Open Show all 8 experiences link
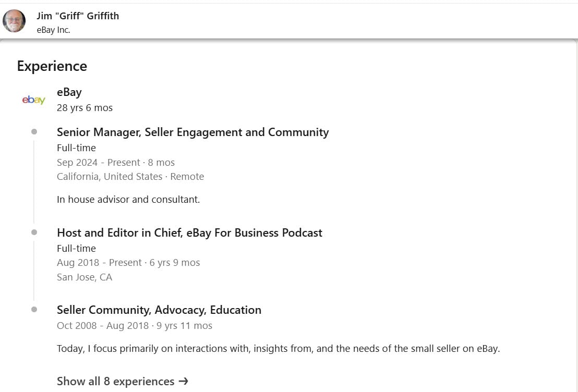Viewport: 578px width, 392px height. click(115, 382)
